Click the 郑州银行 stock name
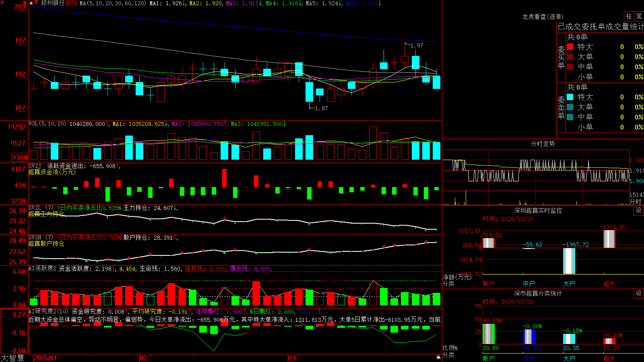Viewport: 644px width, 362px height. pyautogui.click(x=52, y=3)
